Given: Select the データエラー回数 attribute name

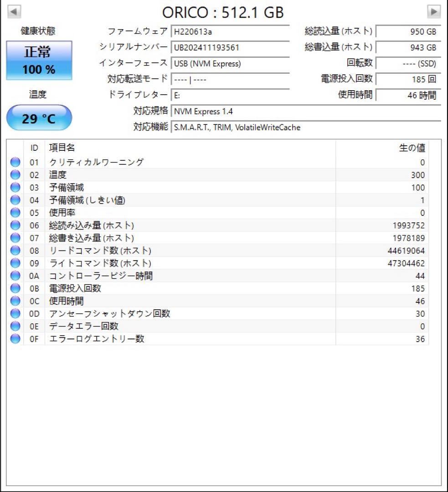Looking at the screenshot, I should pos(83,326).
